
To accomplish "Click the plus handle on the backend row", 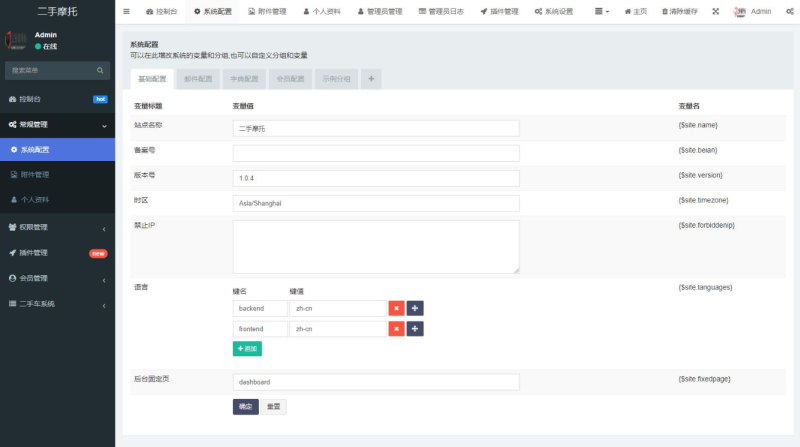I will coord(415,308).
